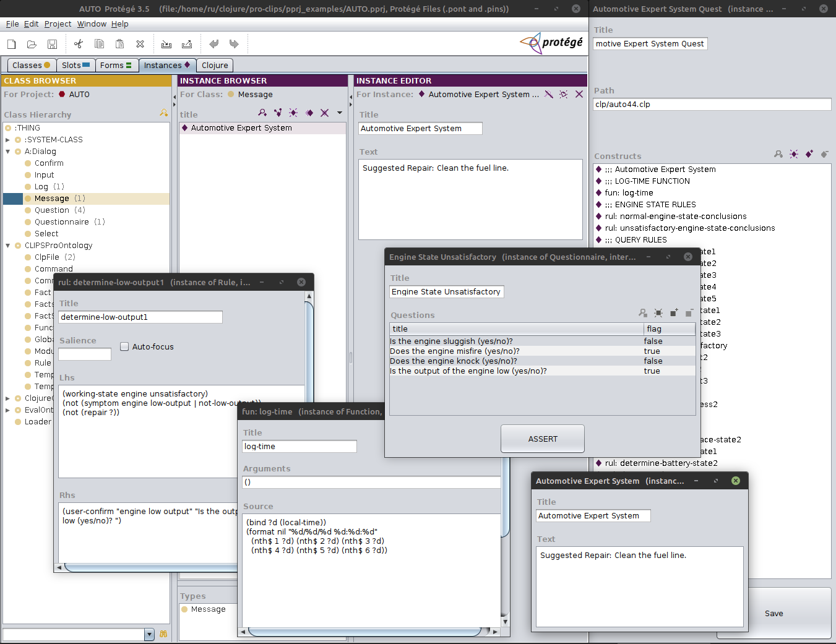
Task: Select 'rul: normal-engine-state-conclusions' construct
Action: tap(676, 217)
